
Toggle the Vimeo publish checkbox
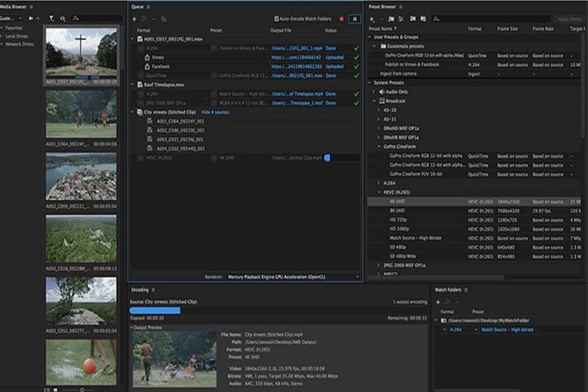click(x=145, y=57)
